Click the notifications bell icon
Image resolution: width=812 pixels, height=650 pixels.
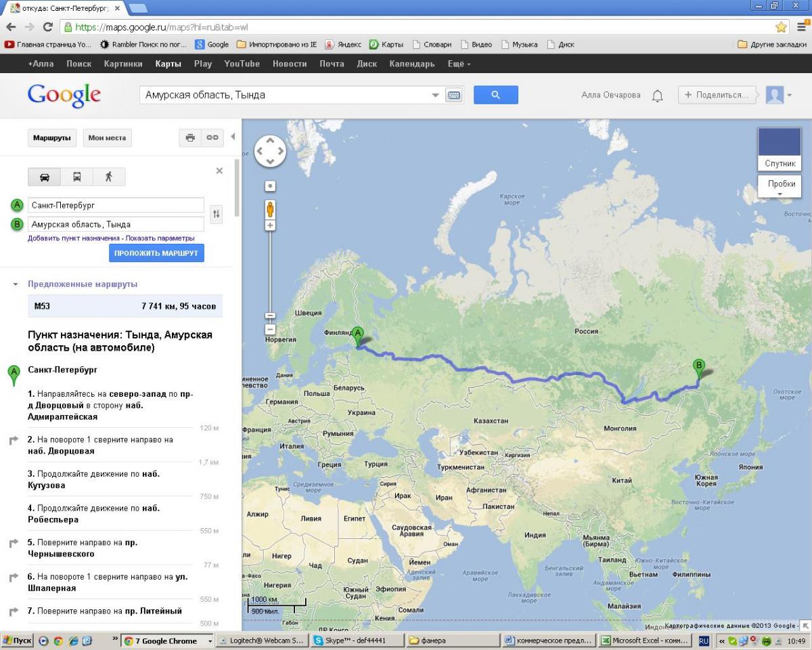click(657, 95)
